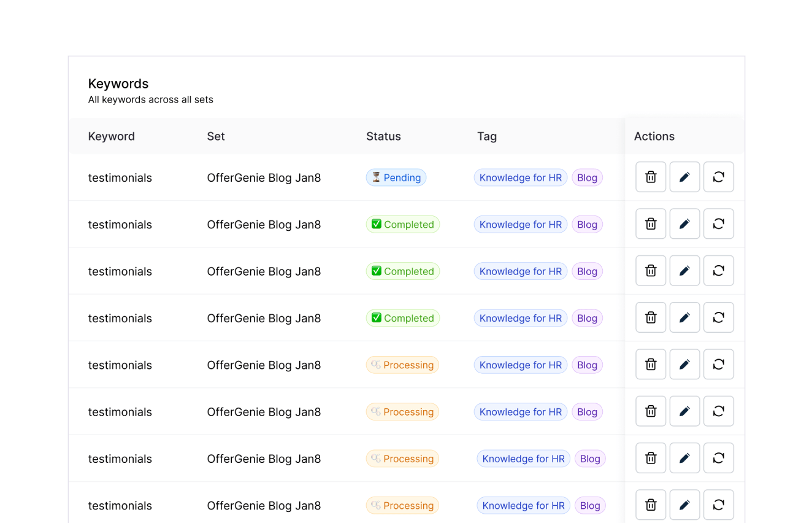The width and height of the screenshot is (812, 523).
Task: Select the Pending status badge
Action: click(x=396, y=177)
